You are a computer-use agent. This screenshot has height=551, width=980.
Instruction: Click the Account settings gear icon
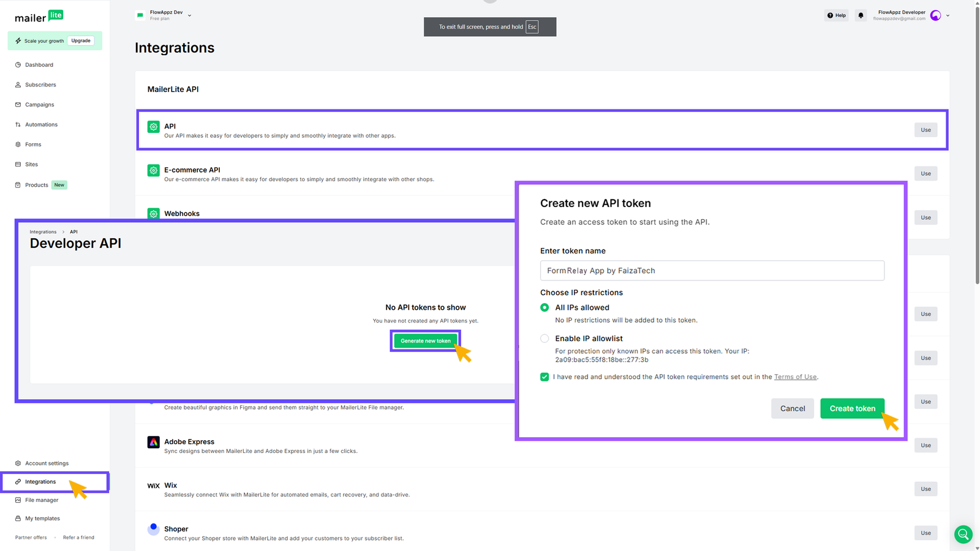(x=18, y=463)
